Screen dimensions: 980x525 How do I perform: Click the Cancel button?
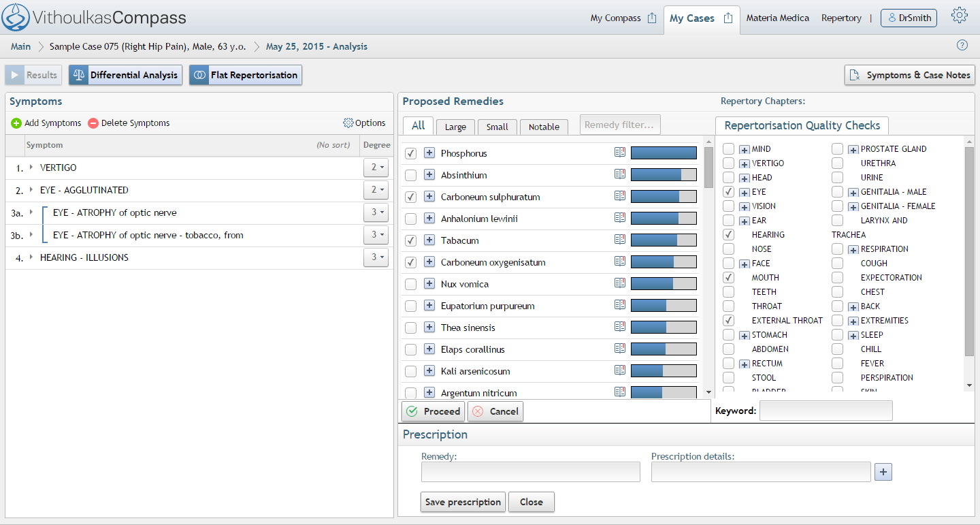495,411
